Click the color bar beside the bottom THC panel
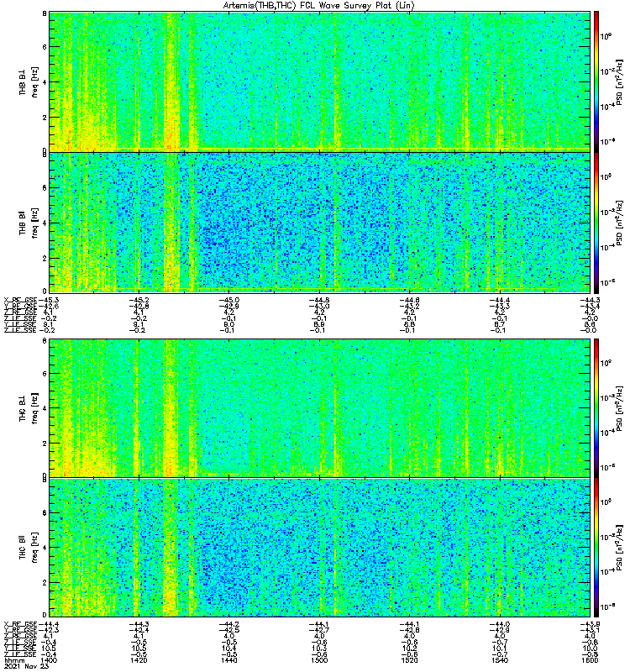 (x=596, y=548)
